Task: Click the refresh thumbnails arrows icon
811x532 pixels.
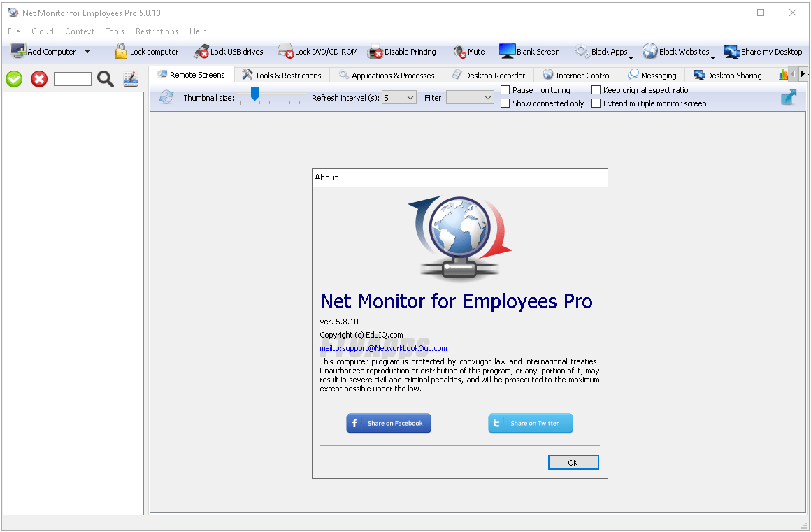Action: click(x=166, y=96)
